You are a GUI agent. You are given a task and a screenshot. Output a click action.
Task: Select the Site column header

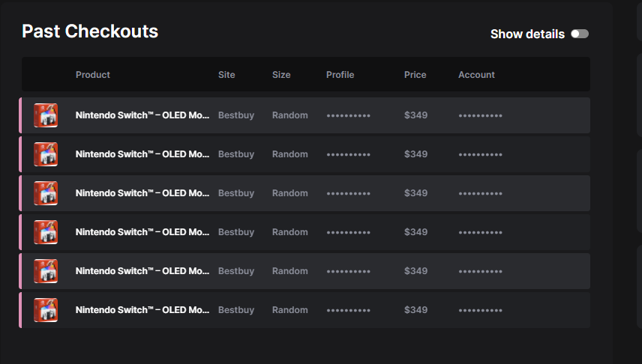(x=226, y=75)
